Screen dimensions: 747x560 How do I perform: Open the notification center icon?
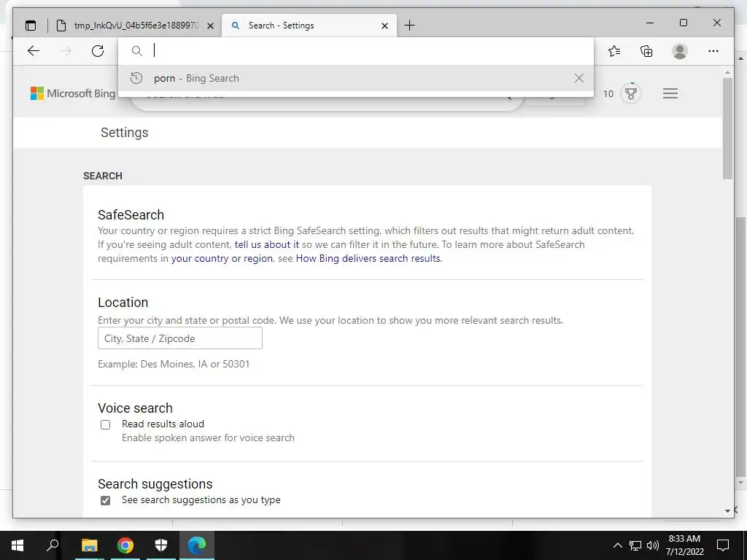click(723, 545)
